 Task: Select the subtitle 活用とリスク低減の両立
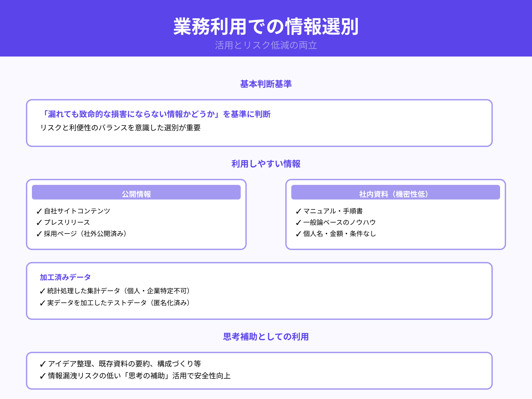[x=266, y=47]
